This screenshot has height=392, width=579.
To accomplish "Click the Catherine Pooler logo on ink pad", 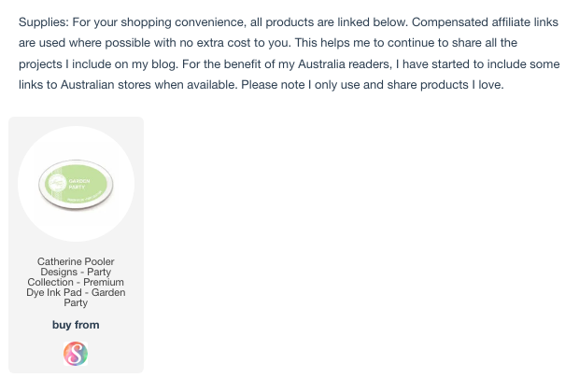I will tap(57, 182).
